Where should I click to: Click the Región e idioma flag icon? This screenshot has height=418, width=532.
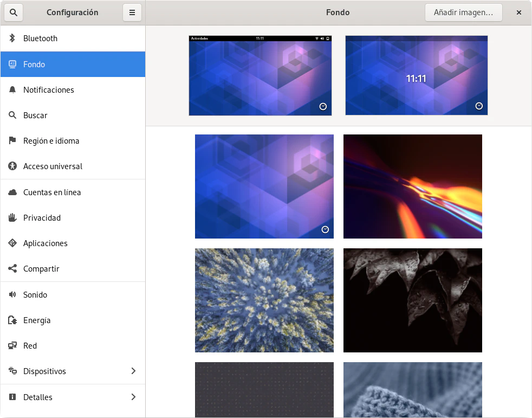(x=12, y=141)
